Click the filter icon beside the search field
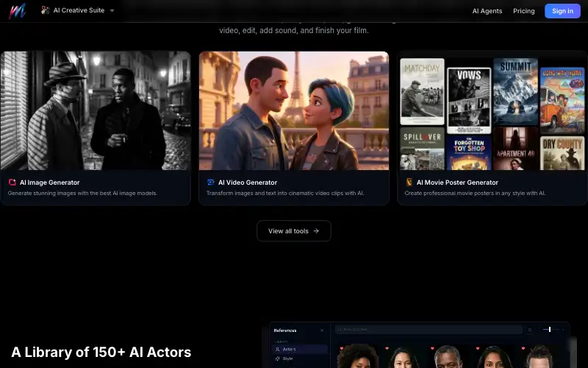 coord(529,330)
